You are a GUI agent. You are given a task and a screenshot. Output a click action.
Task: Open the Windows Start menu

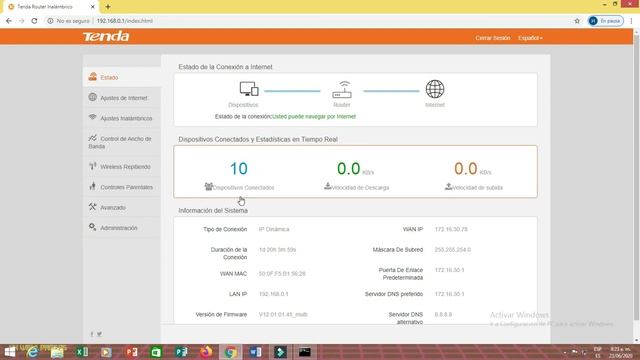(9, 352)
